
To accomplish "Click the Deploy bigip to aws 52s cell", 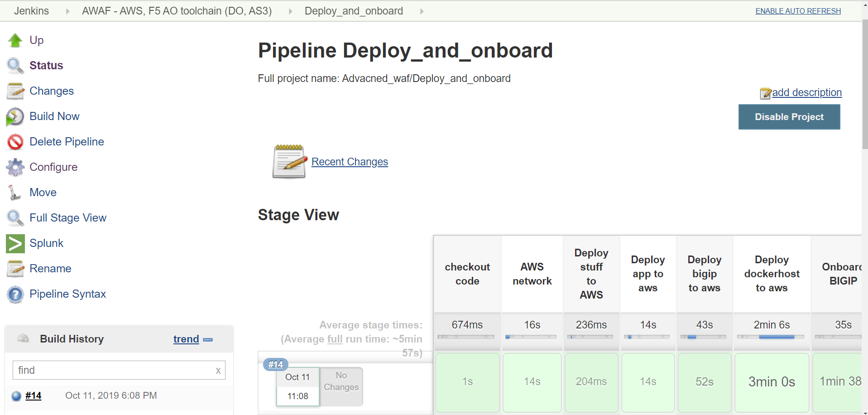I will pos(705,382).
